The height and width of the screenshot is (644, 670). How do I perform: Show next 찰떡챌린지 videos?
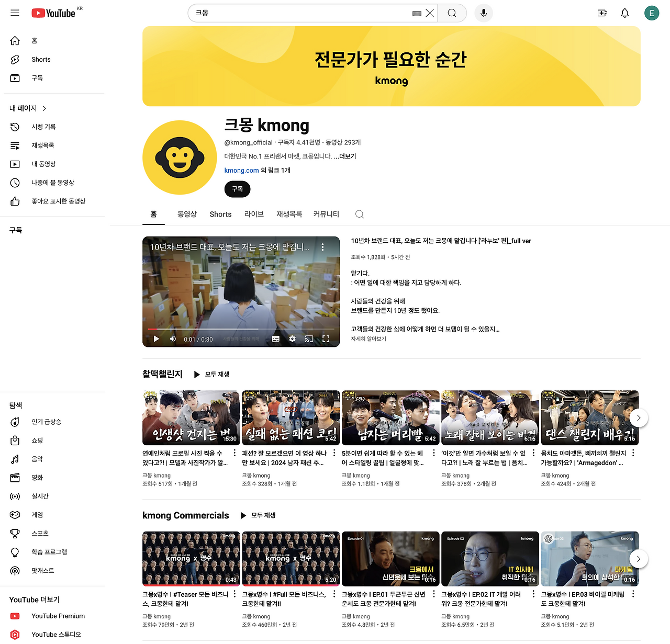coord(639,418)
